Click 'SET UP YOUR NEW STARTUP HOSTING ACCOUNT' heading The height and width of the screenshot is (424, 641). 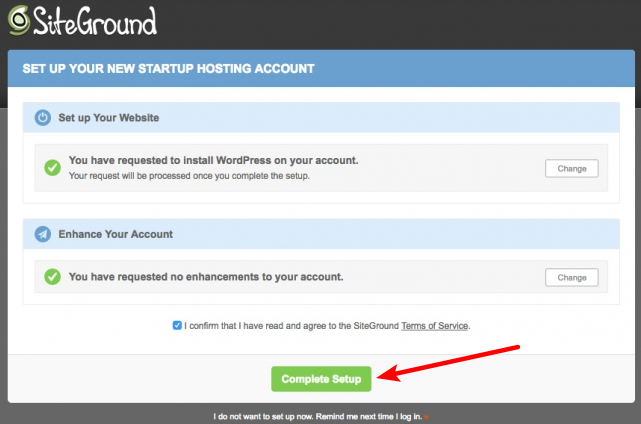[x=168, y=69]
